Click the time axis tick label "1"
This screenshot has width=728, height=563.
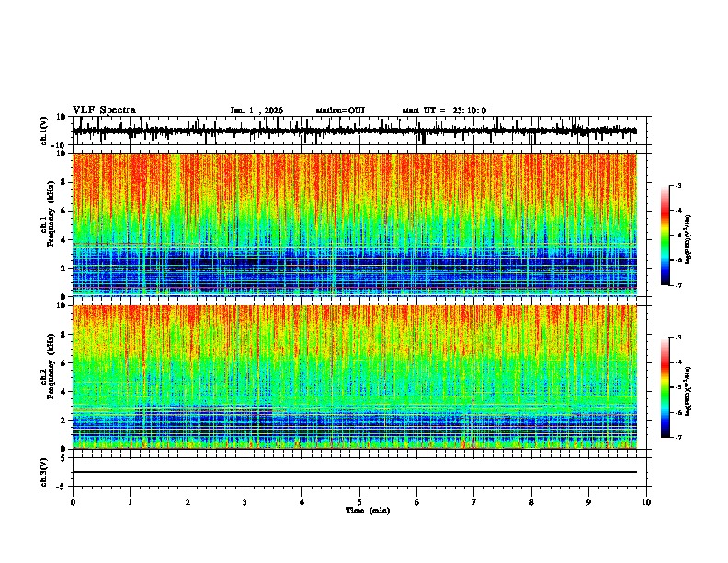[x=130, y=502]
